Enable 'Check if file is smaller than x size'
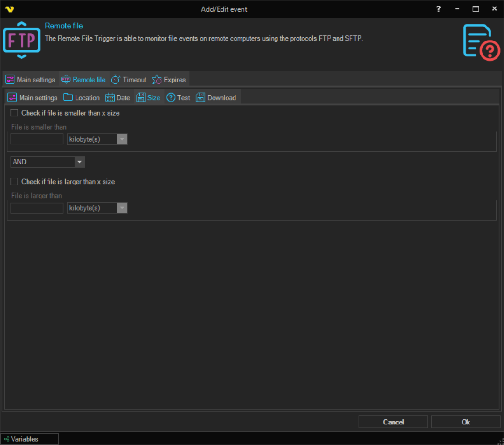 pyautogui.click(x=14, y=113)
